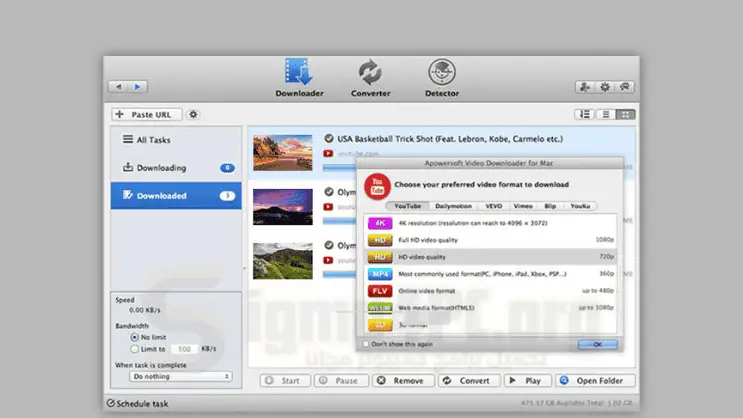743x418 pixels.
Task: Select the No limit bandwidth option
Action: [x=135, y=337]
